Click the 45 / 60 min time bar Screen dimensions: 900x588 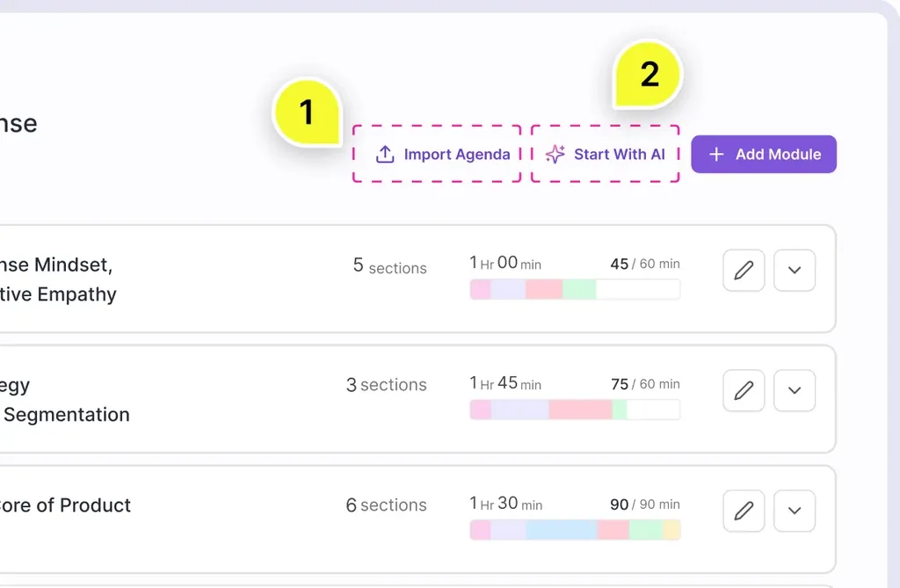575,289
